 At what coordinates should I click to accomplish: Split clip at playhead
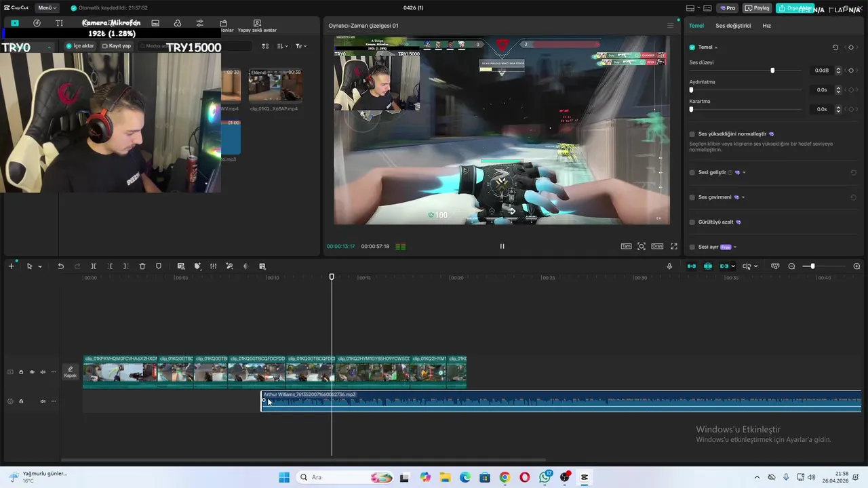pos(94,266)
